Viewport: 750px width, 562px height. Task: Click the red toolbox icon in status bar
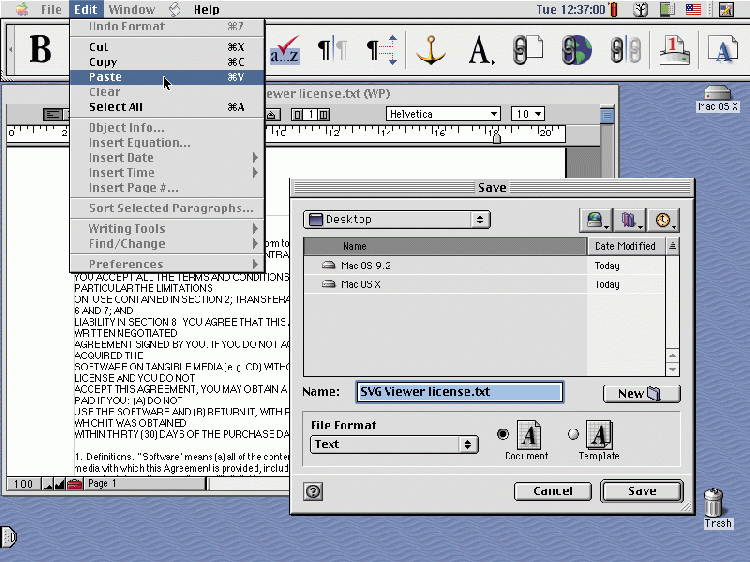[75, 484]
